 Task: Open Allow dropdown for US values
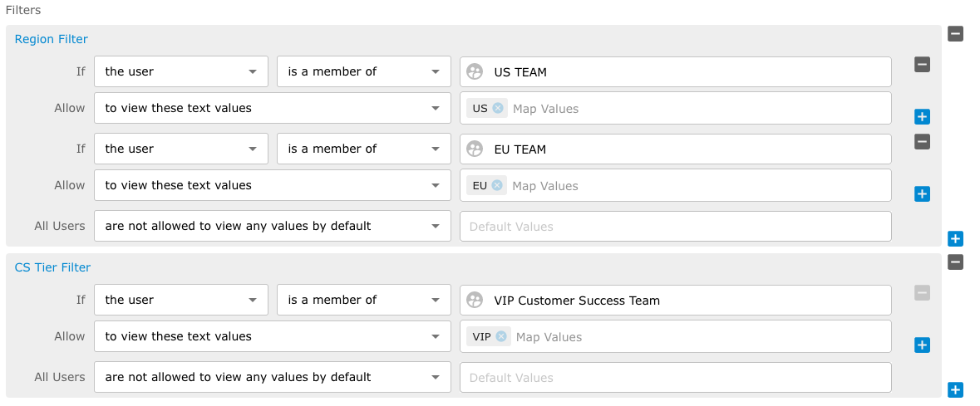click(273, 108)
